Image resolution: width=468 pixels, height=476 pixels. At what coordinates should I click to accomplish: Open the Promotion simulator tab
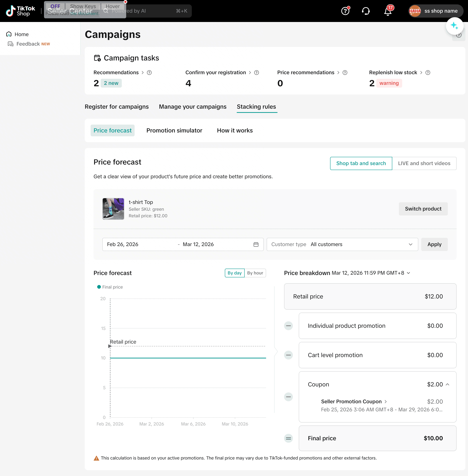(174, 130)
